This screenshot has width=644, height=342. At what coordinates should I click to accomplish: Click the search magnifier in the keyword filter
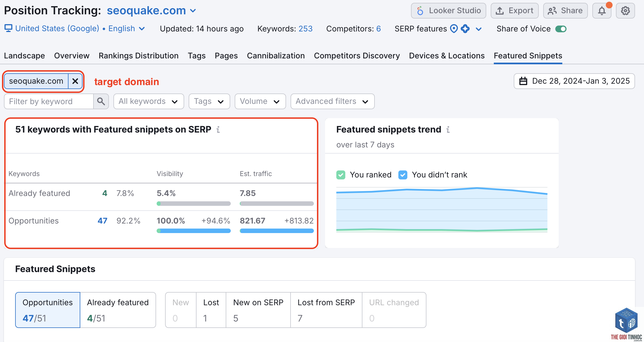pyautogui.click(x=101, y=101)
